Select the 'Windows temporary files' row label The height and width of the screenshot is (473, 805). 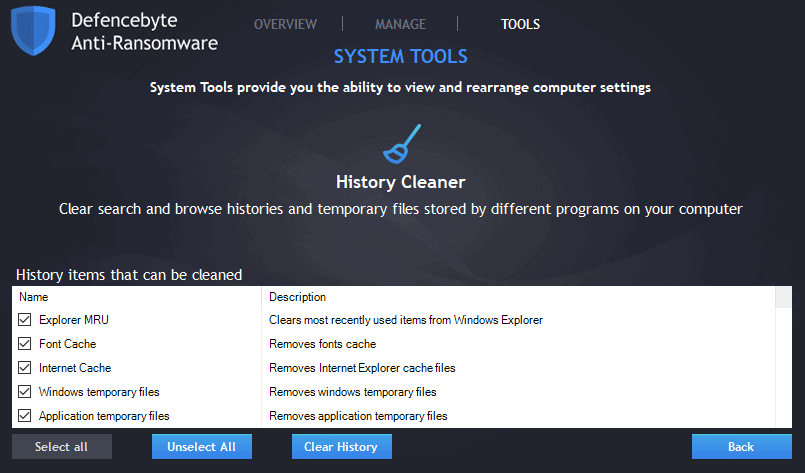pos(99,392)
